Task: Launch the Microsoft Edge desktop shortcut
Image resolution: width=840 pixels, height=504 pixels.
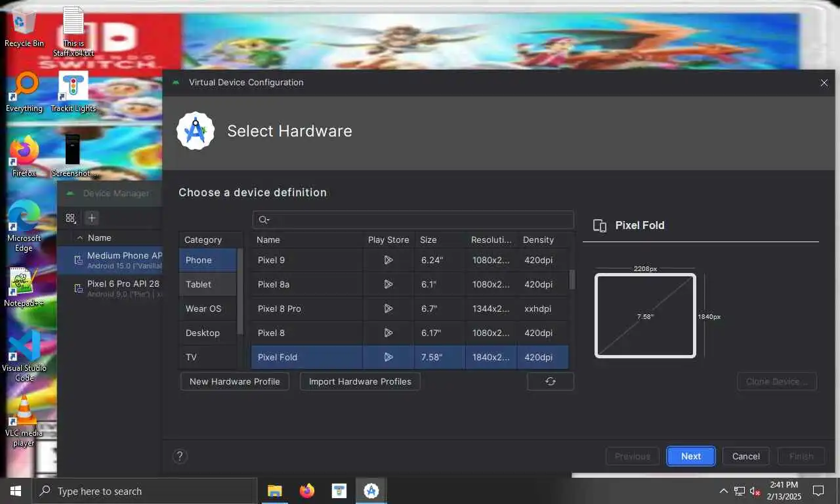Action: point(24,226)
